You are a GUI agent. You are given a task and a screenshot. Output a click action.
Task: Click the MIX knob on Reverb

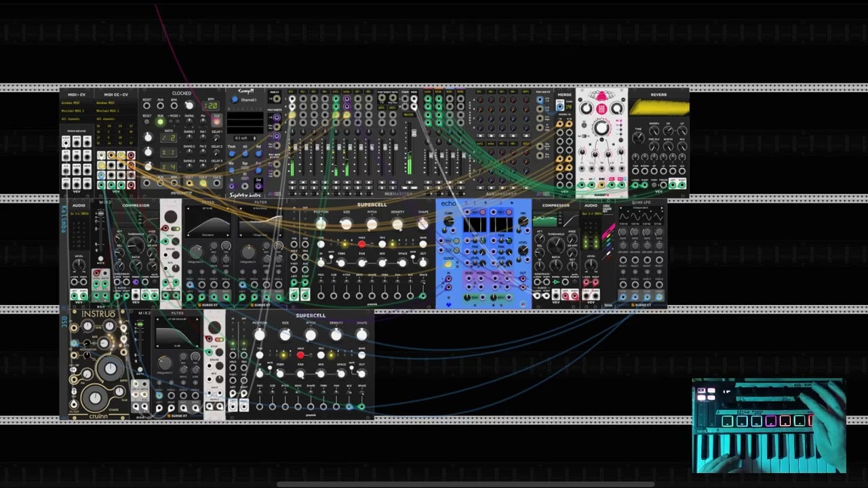pyautogui.click(x=682, y=146)
